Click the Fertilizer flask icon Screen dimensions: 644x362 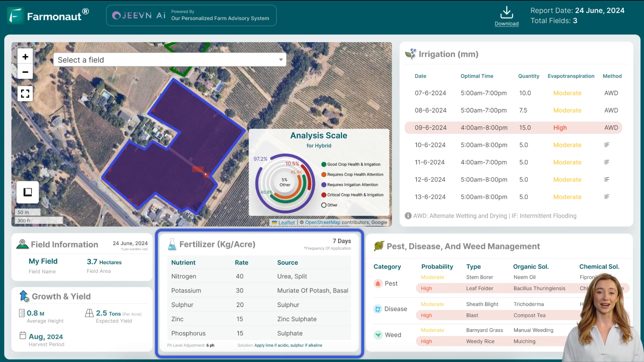(172, 244)
